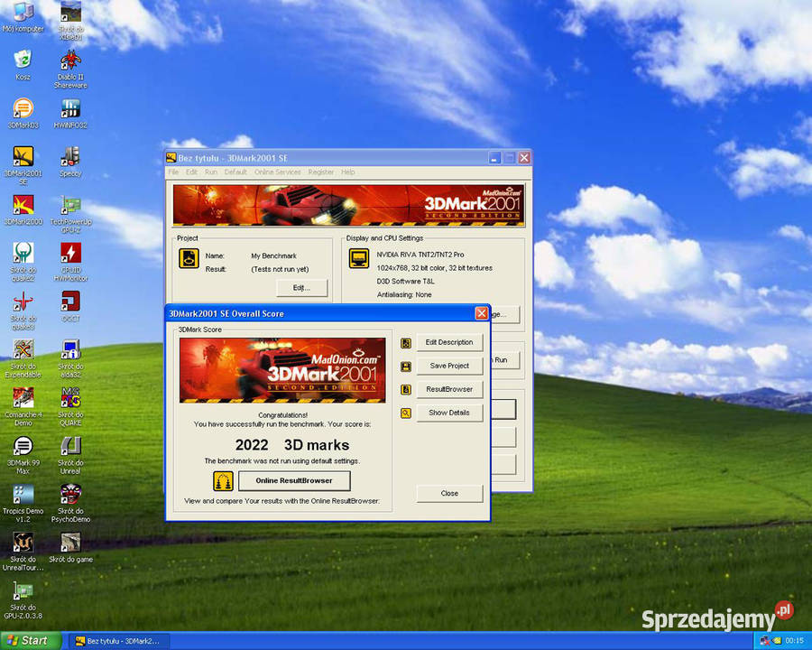The image size is (812, 650).
Task: Launch HWiNFO32 from the desktop
Action: [x=70, y=114]
